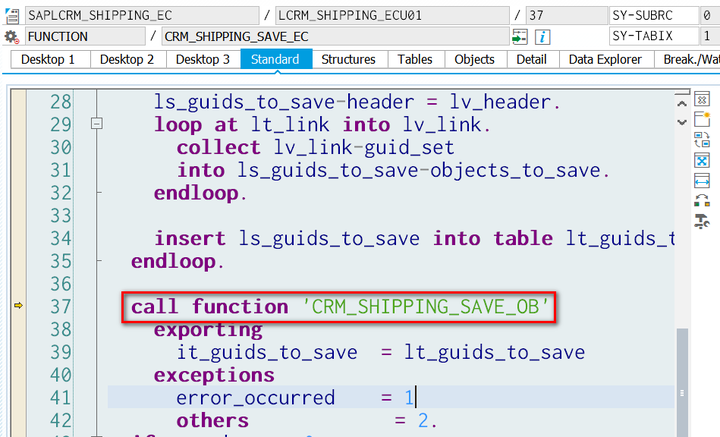Select the Tables tab
The height and width of the screenshot is (437, 720).
tap(415, 60)
